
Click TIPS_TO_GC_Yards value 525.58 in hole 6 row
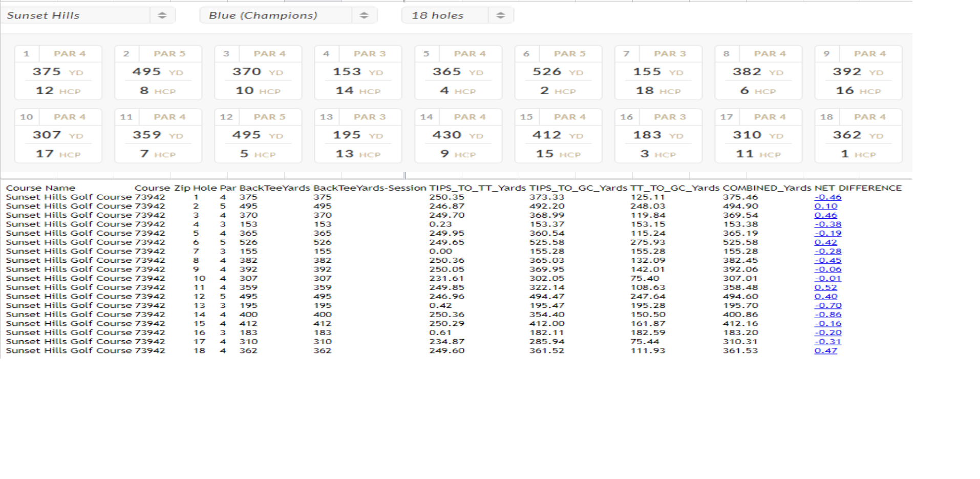coord(547,242)
